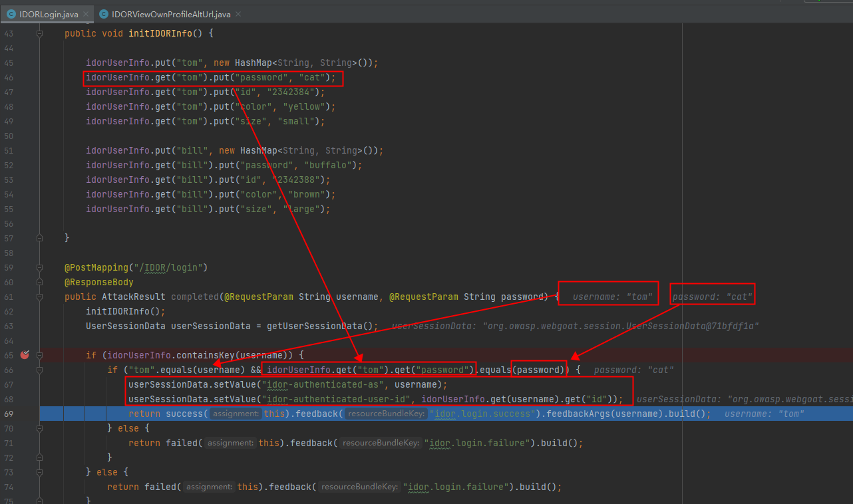Click the @ResponseBody annotation

99,282
